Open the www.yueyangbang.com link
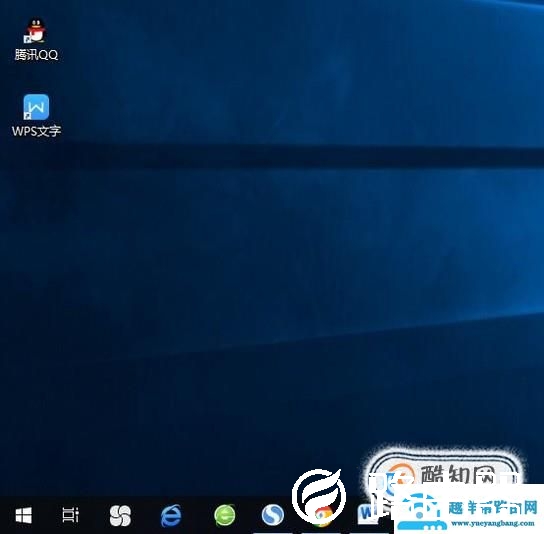Screen dimensions: 544x534 click(493, 523)
